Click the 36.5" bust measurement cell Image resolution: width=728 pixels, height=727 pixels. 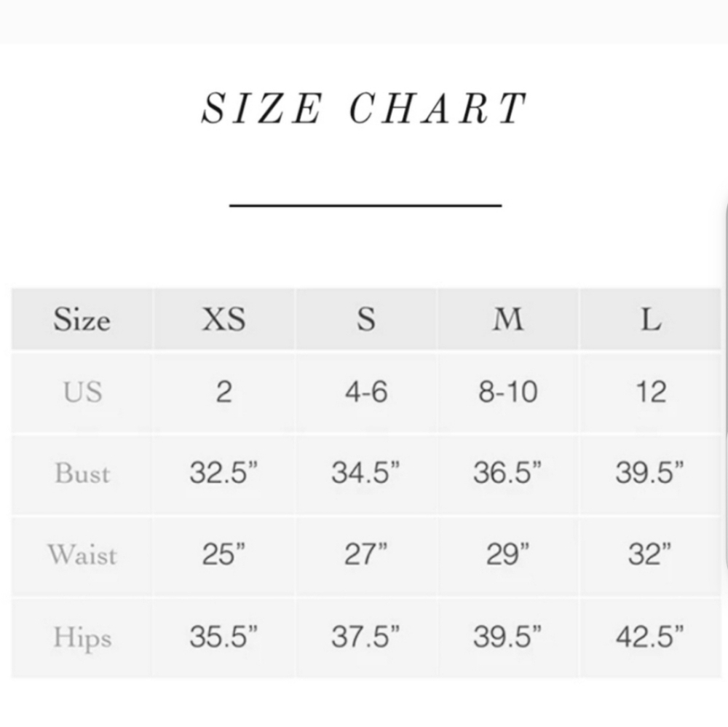click(x=508, y=473)
